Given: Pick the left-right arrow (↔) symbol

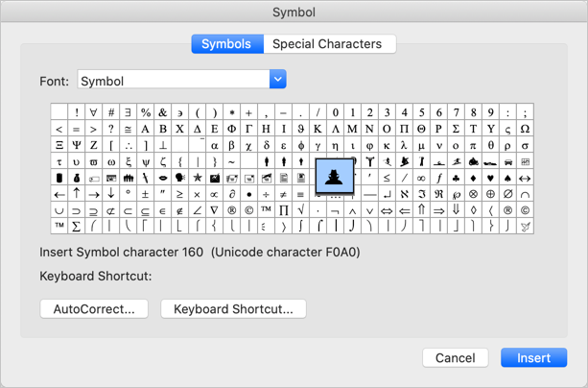Looking at the screenshot, I should pos(525,178).
